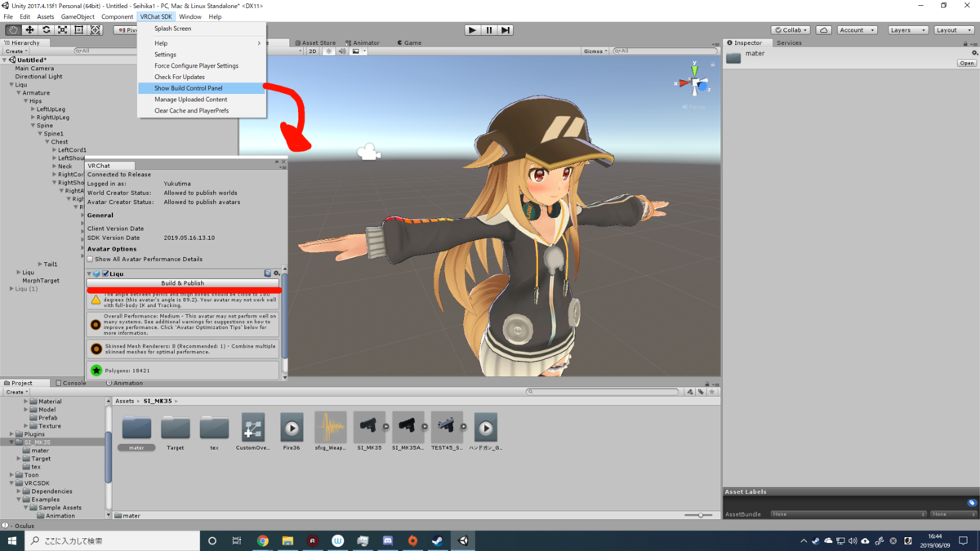
Task: Open the cloud services button beside Collab
Action: (824, 30)
